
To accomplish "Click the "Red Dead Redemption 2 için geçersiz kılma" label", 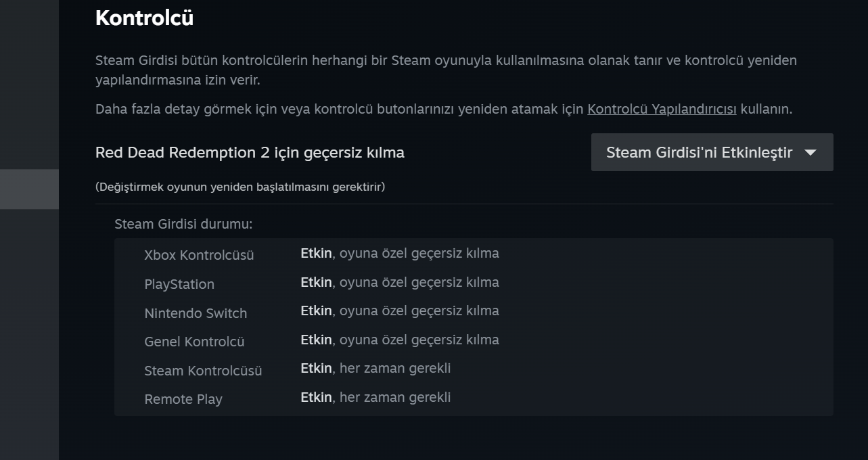I will [x=250, y=152].
